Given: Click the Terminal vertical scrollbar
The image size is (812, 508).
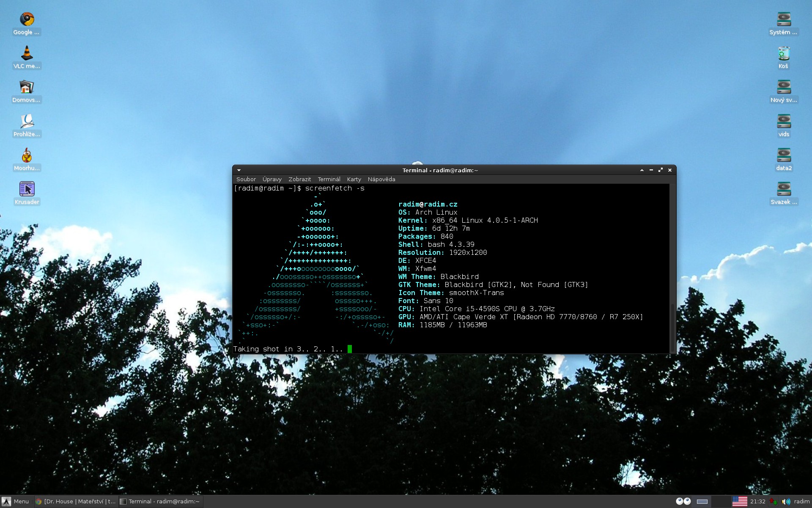Looking at the screenshot, I should pos(672,268).
